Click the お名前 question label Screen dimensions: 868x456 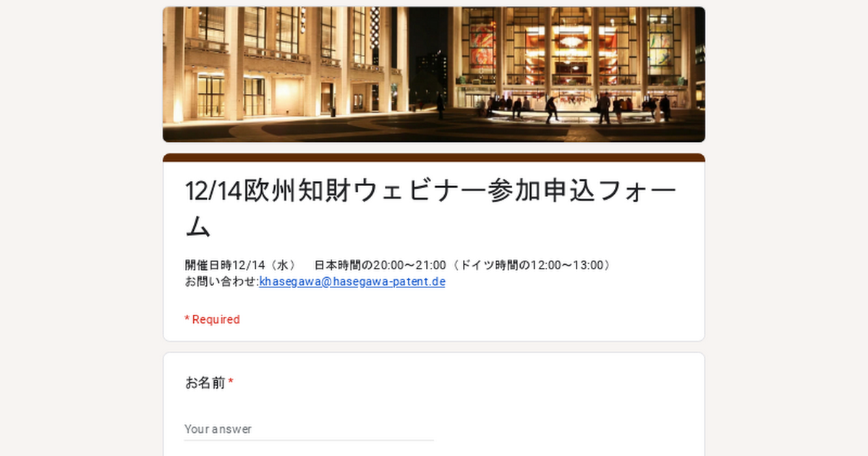(x=205, y=383)
